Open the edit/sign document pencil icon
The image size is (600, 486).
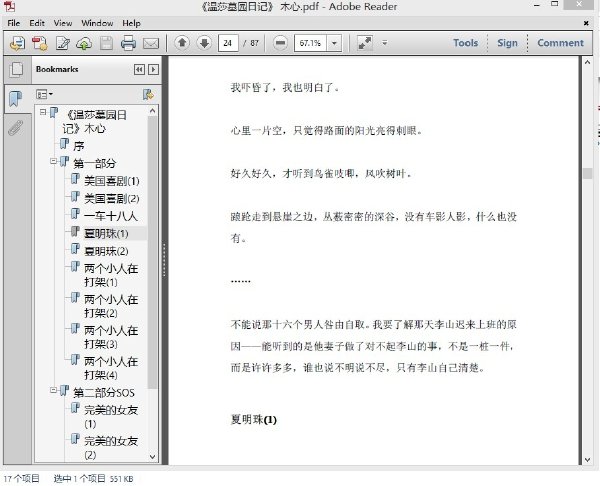(62, 43)
